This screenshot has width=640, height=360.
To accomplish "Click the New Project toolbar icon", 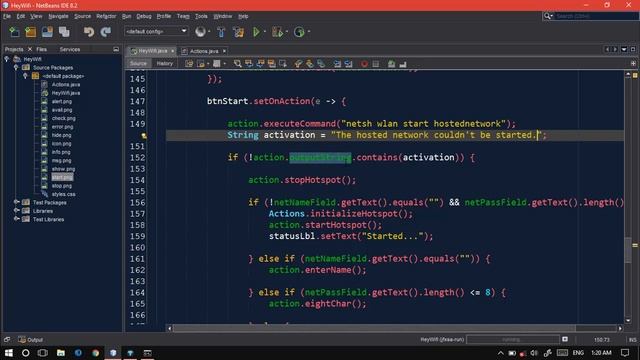I will [31, 32].
